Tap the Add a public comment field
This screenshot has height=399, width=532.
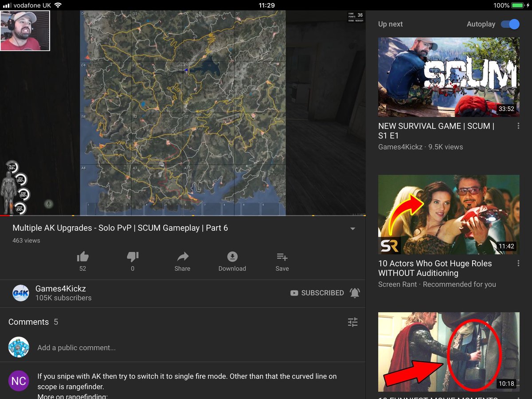pyautogui.click(x=77, y=348)
